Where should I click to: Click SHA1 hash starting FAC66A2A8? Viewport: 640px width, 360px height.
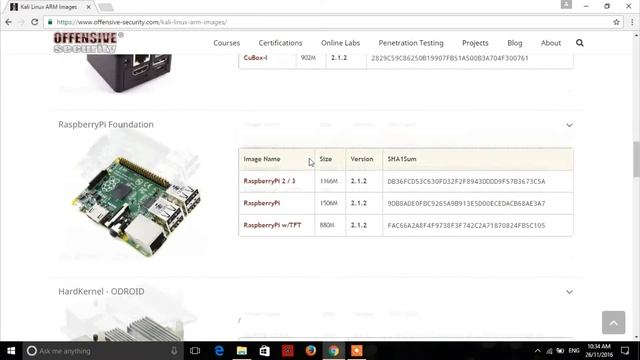pos(466,225)
